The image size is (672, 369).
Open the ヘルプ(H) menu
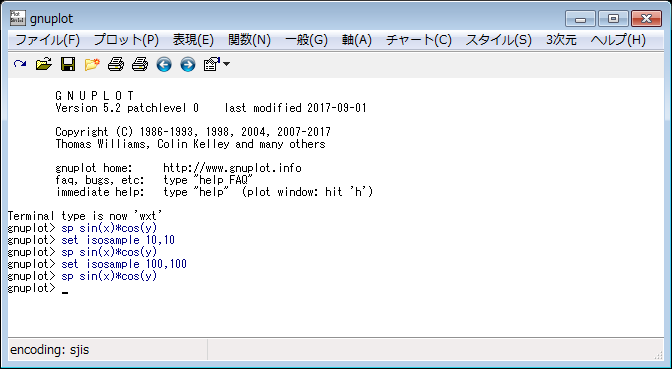618,40
